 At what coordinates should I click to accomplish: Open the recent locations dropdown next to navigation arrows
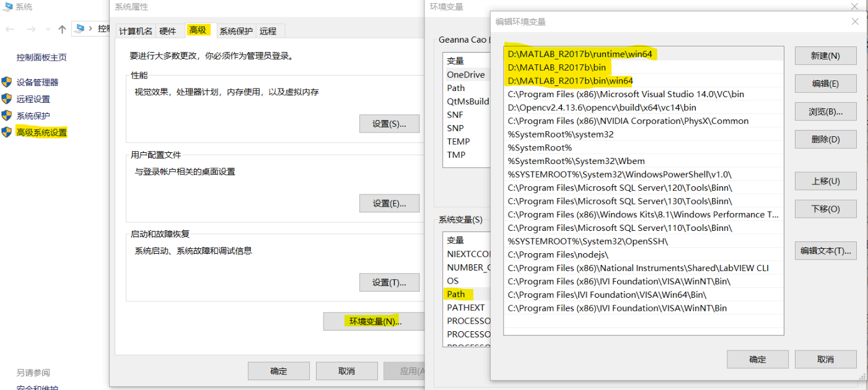coord(47,28)
